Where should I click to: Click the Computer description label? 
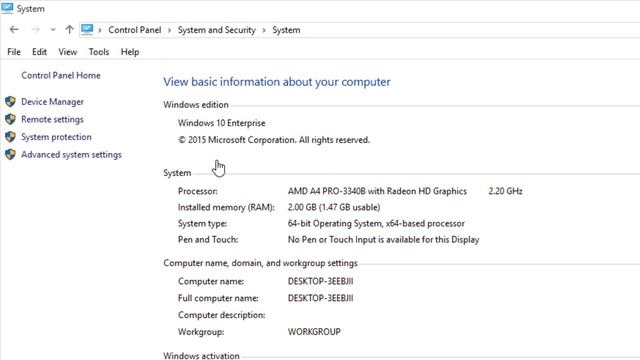click(x=222, y=315)
